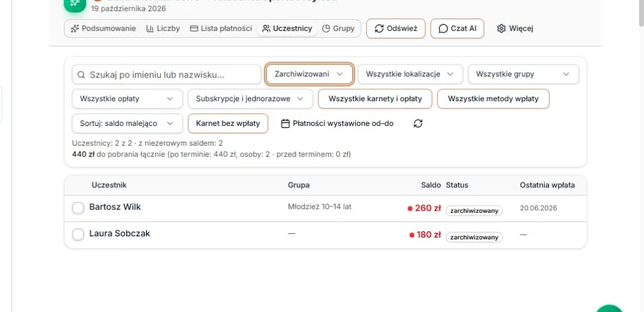Open the Zarchiwizowani status dropdown
Screen dimensions: 644x312
(x=309, y=74)
